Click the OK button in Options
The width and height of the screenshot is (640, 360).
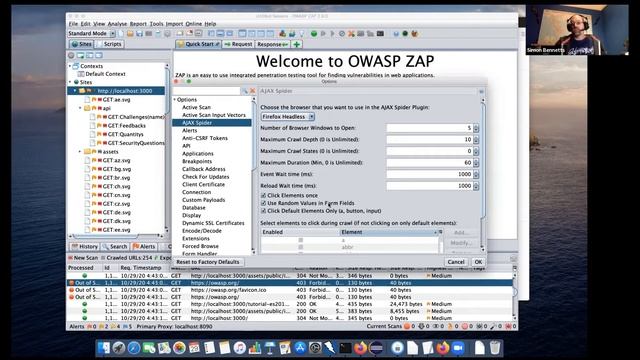(478, 262)
